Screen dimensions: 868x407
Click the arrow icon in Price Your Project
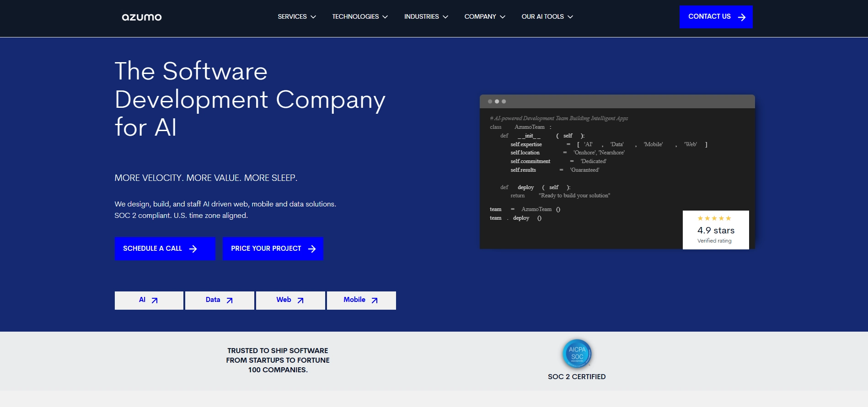point(312,249)
